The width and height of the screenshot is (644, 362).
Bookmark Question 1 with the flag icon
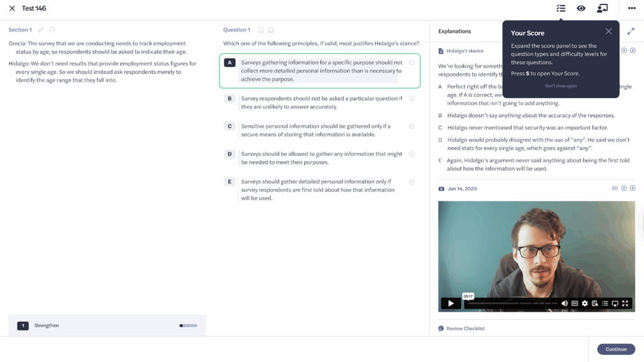click(x=261, y=30)
